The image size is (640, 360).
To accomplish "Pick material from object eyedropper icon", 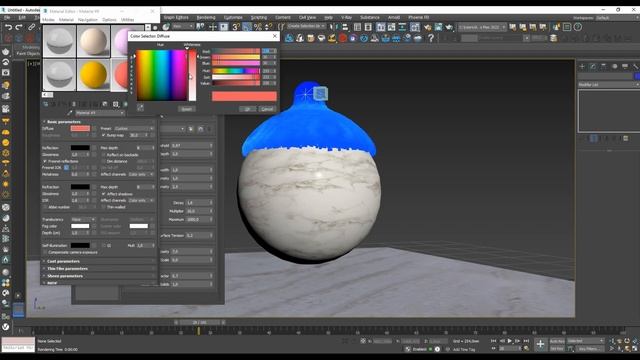I will [70, 113].
